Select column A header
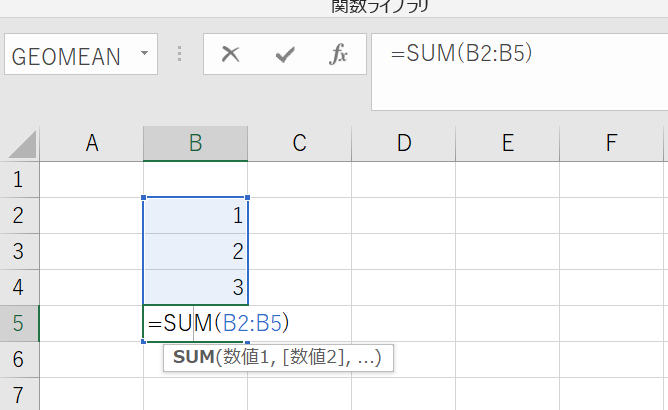Image resolution: width=668 pixels, height=410 pixels. [92, 144]
